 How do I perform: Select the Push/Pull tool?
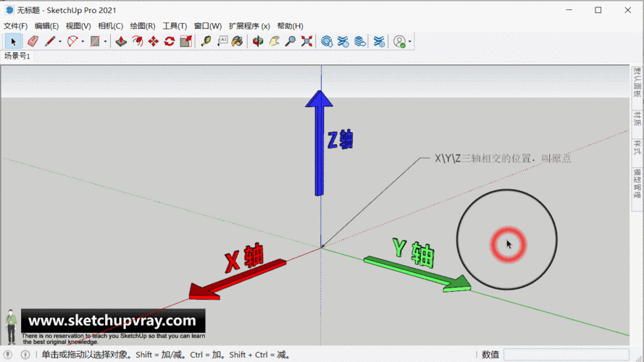(x=121, y=41)
